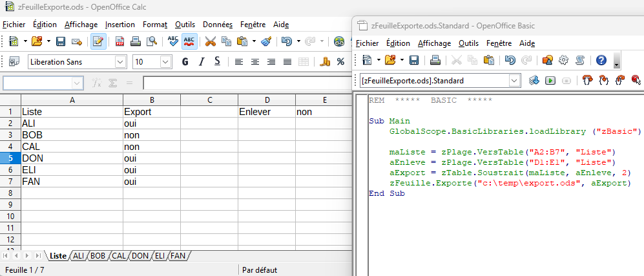Apply currency number format in Calc
644x276 pixels.
[x=325, y=62]
